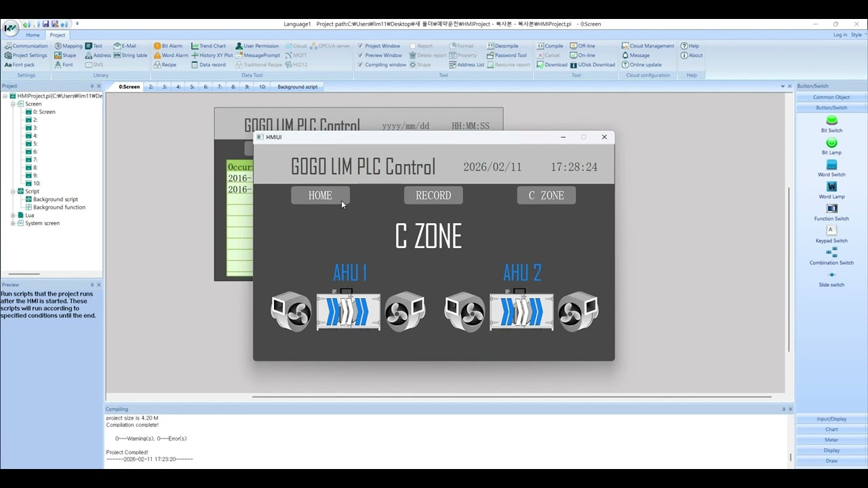Open the Text library
Viewport: 868px width, 488px height.
click(x=94, y=46)
